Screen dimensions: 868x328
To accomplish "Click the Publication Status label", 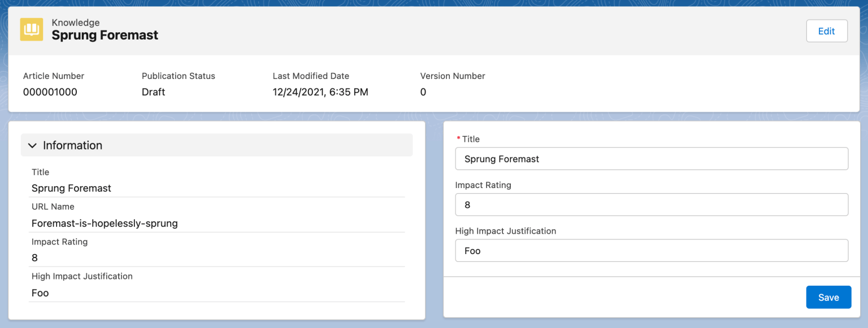I will [x=179, y=76].
